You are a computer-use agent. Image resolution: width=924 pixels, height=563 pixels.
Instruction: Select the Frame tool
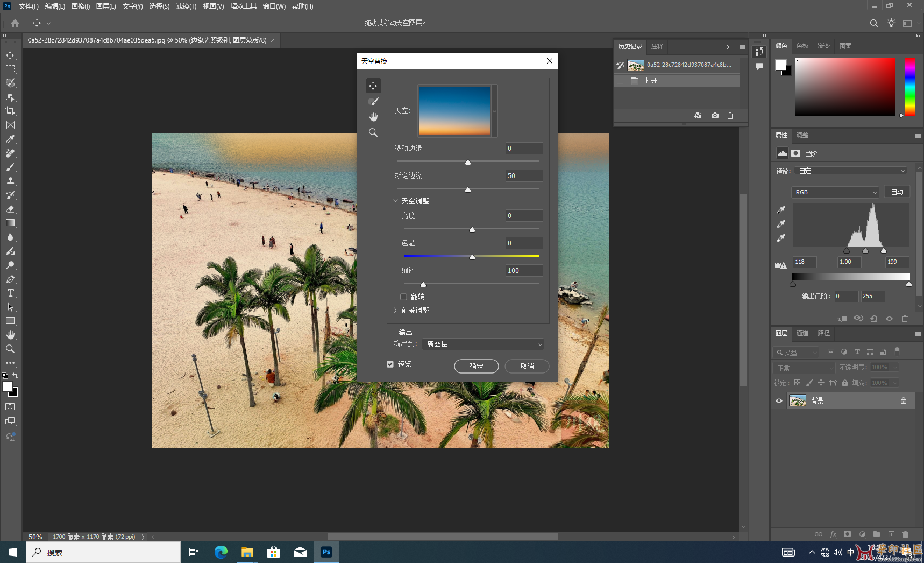point(10,125)
